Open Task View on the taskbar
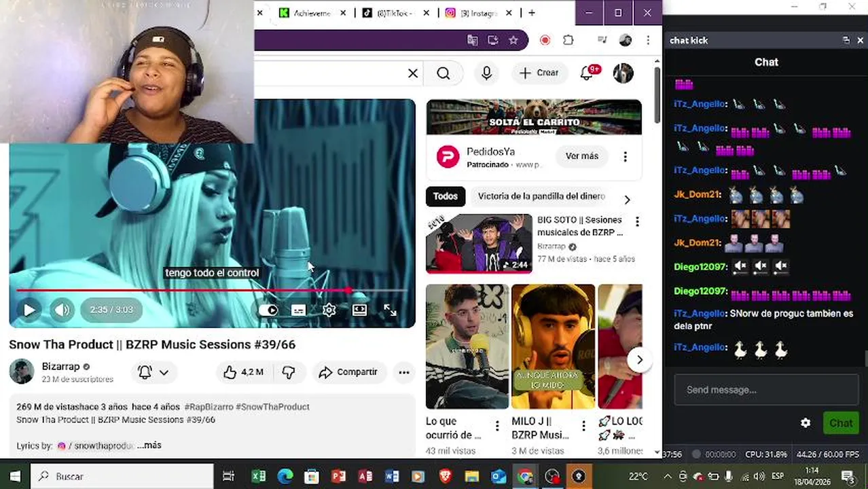Image resolution: width=868 pixels, height=489 pixels. pos(229,476)
